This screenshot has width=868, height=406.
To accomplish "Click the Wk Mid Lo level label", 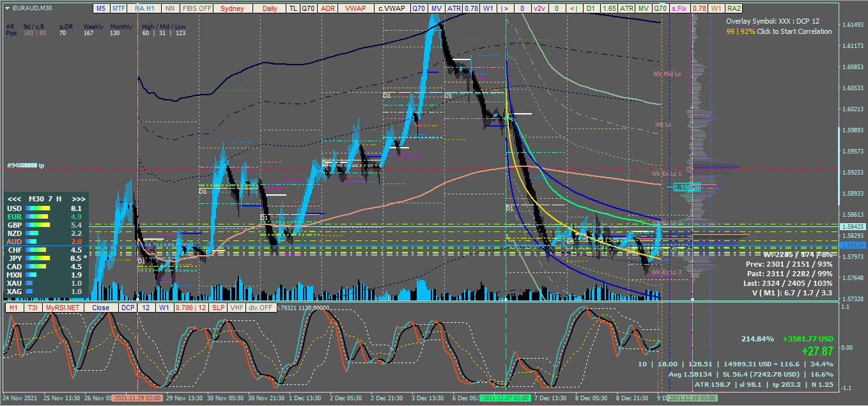I will (667, 74).
